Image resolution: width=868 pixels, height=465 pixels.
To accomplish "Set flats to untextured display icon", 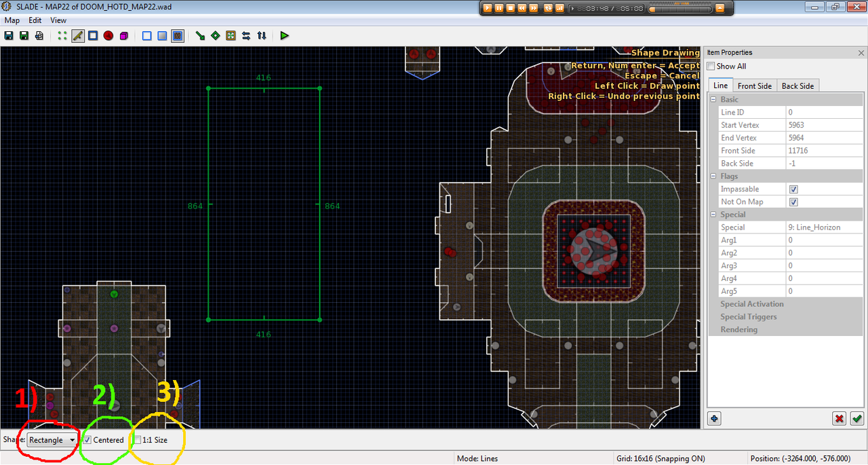I will [162, 35].
